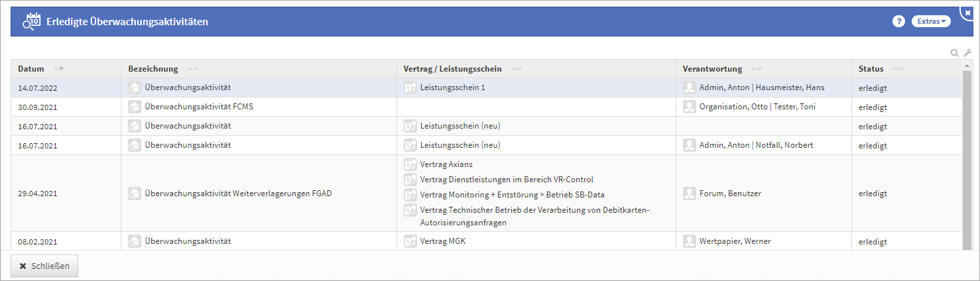Image resolution: width=980 pixels, height=281 pixels.
Task: Click the Vertrag MGK contract icon
Action: tap(410, 241)
